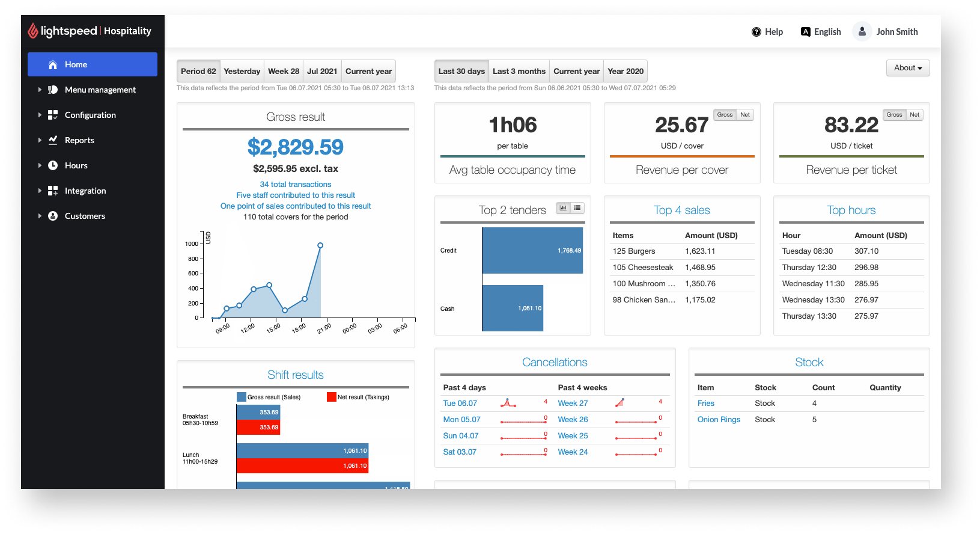Click the Breakfast gross result bar
The height and width of the screenshot is (534, 980).
258,412
